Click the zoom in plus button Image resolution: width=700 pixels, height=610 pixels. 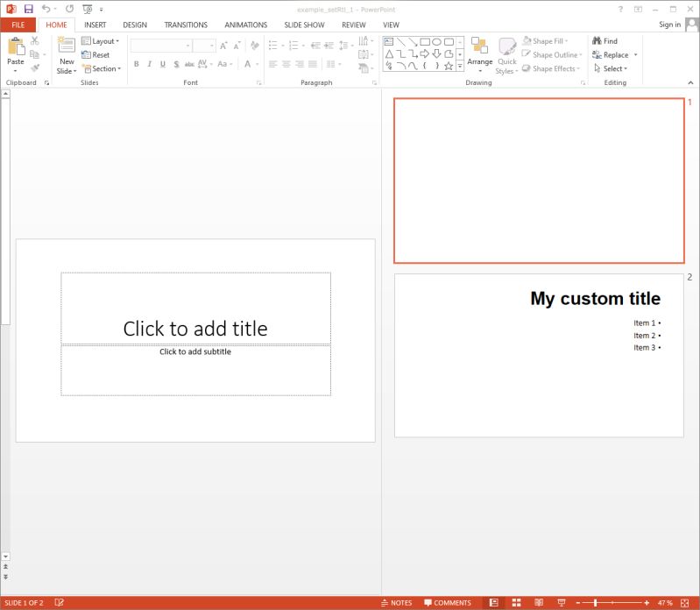(647, 603)
